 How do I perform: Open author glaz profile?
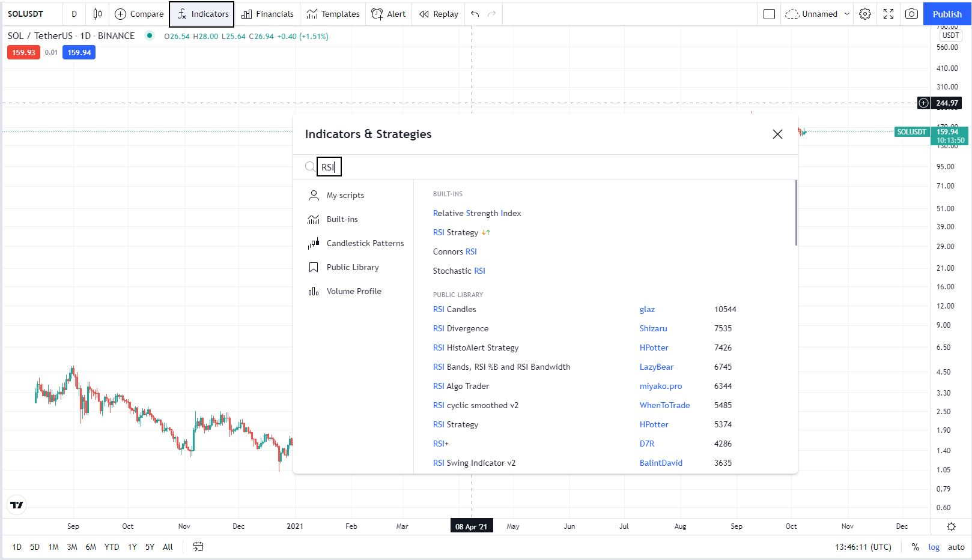(647, 309)
